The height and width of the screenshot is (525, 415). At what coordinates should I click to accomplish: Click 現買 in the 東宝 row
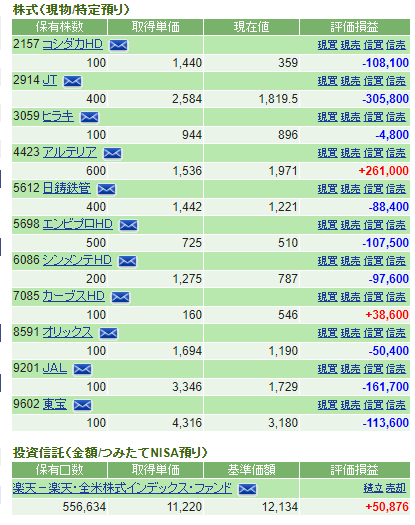pos(328,405)
